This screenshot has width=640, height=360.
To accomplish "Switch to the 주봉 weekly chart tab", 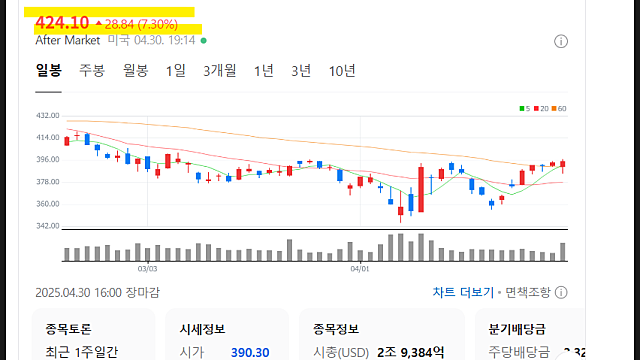I will click(92, 71).
